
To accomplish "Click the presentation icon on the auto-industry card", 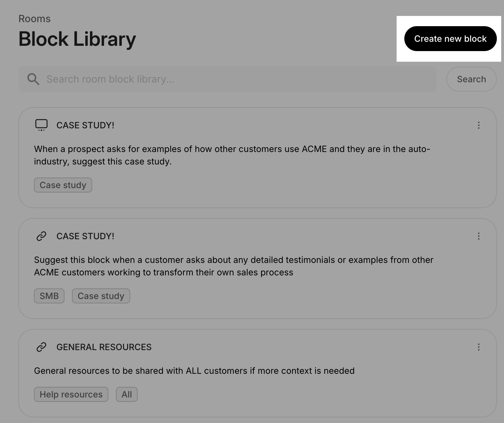I will coord(41,125).
